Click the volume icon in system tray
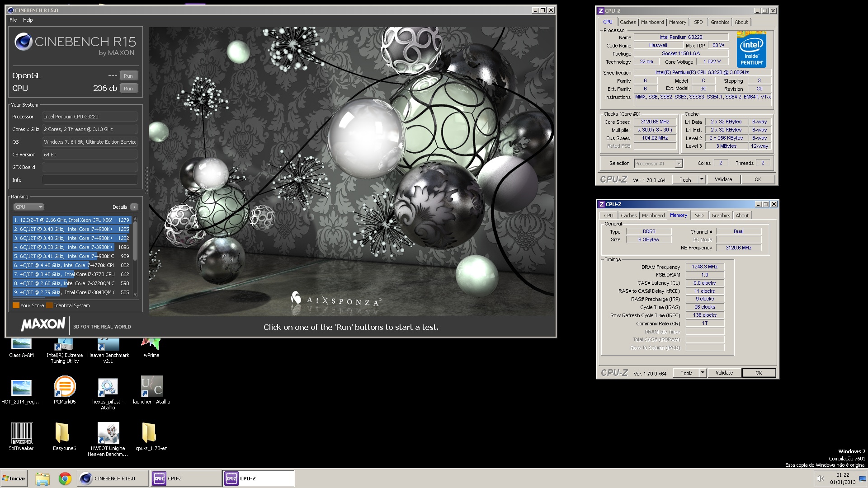 point(820,479)
